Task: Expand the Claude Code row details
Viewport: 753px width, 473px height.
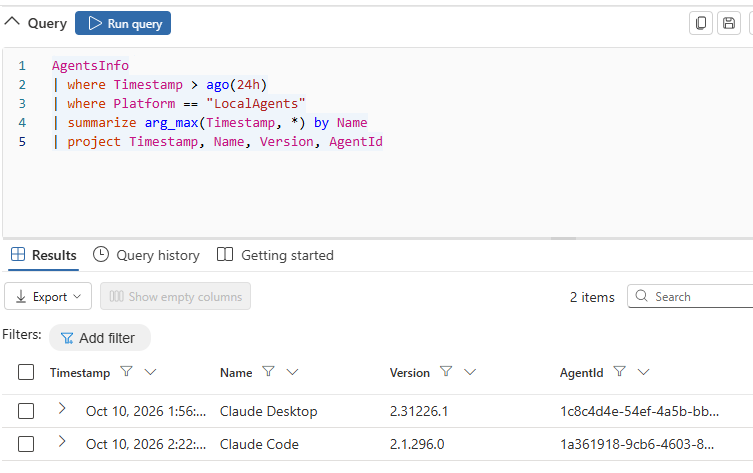Action: pos(61,441)
